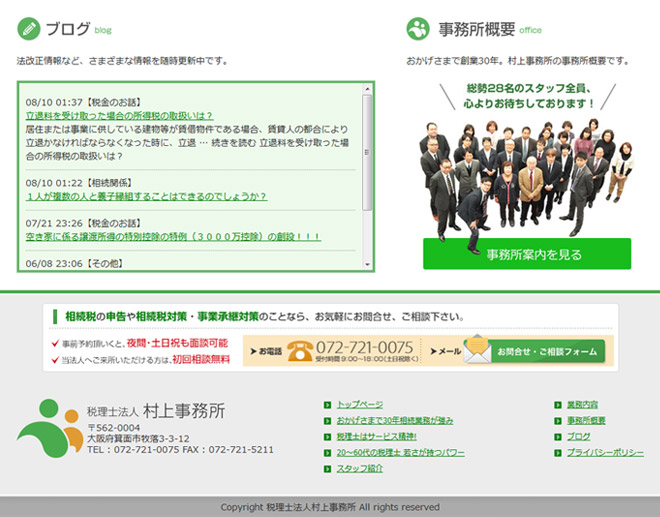Open 業務内容 footer link
The image size is (660, 517).
582,405
